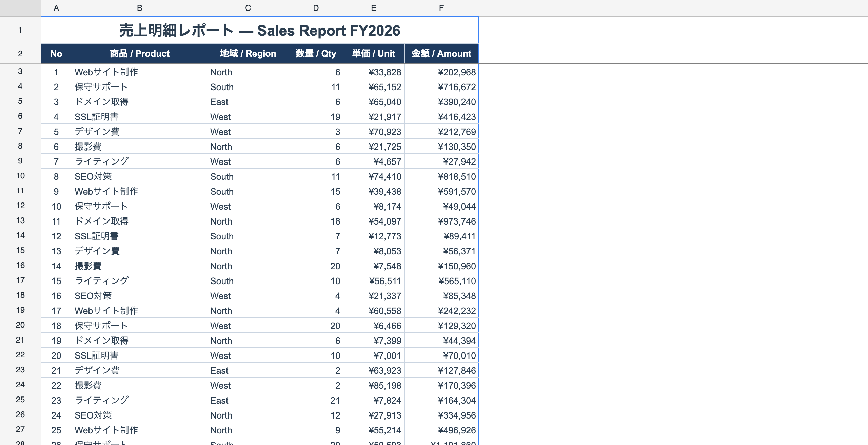868x445 pixels.
Task: Select amount cell ¥70,010
Action: [x=441, y=355]
